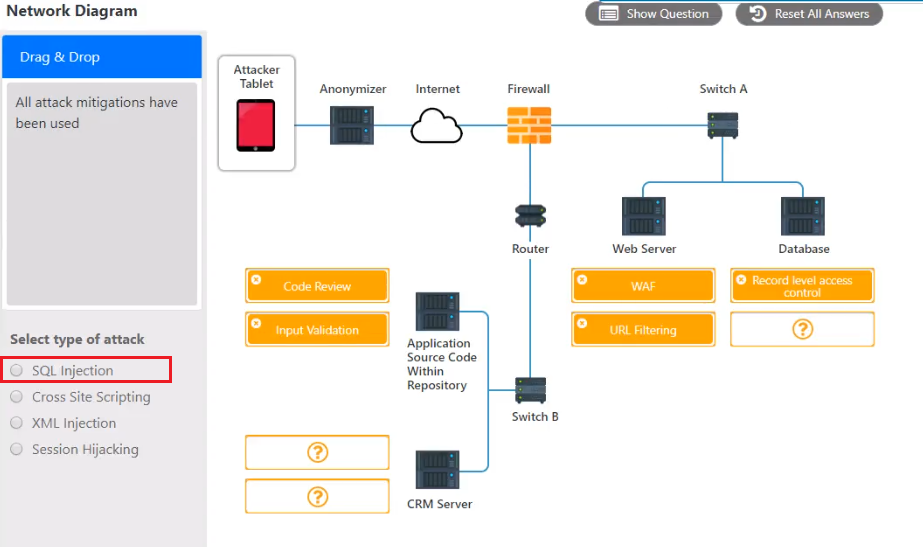Click the Database server icon
923x547 pixels.
point(802,216)
